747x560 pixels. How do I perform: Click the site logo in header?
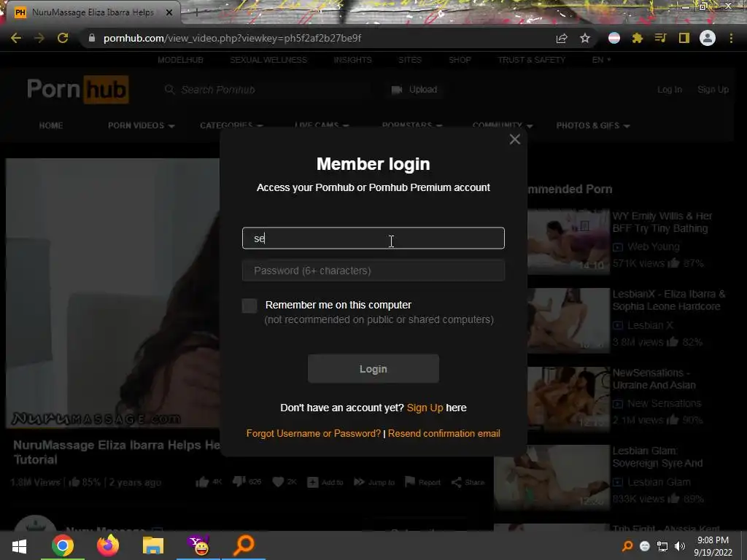(77, 89)
